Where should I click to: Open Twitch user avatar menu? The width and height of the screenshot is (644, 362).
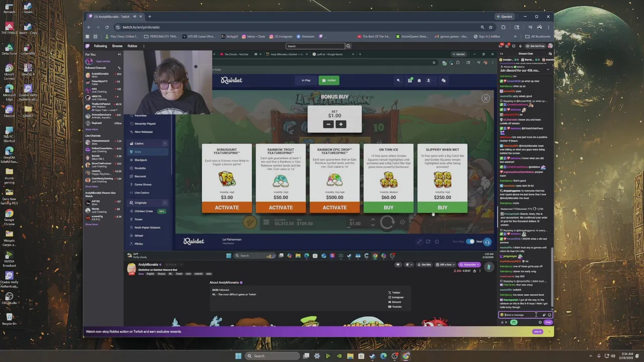click(x=550, y=46)
